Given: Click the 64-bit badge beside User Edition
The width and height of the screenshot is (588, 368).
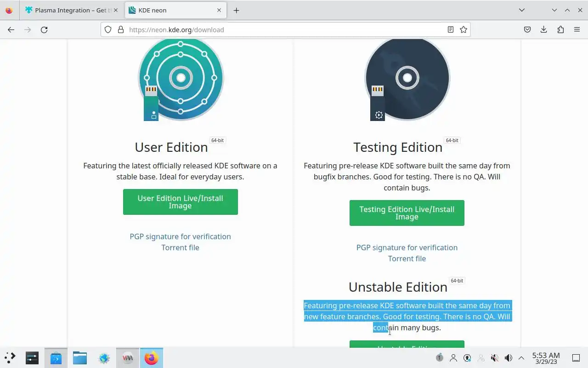Looking at the screenshot, I should (217, 140).
